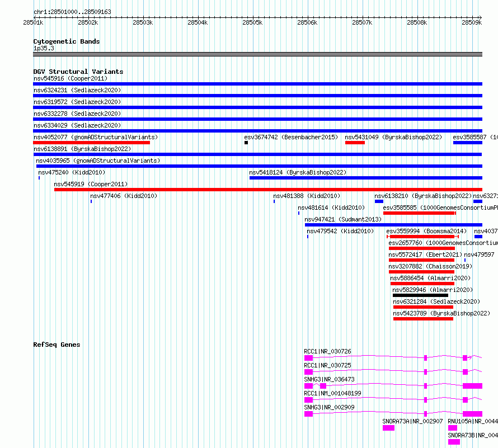Click the nsv4035965 (gnomADStructuralVariants) label
Viewport: 498px width, 448px height.
98,161
